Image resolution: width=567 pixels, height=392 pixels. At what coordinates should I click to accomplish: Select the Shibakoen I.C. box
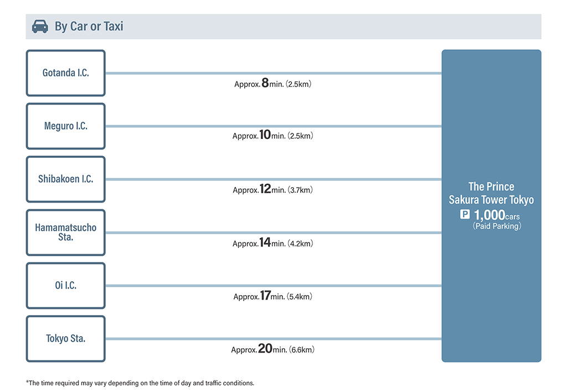[66, 179]
